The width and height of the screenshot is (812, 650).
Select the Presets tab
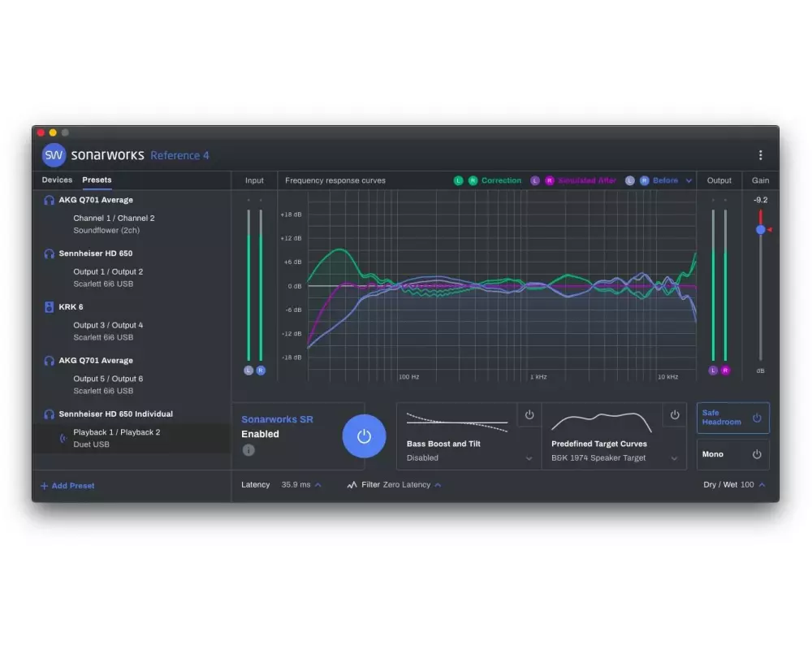point(97,180)
